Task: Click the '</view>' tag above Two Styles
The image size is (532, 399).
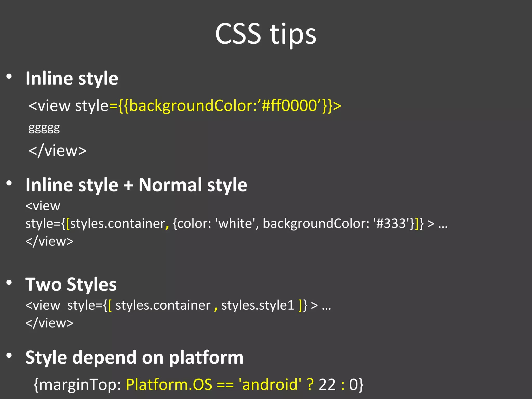Action: (x=49, y=241)
